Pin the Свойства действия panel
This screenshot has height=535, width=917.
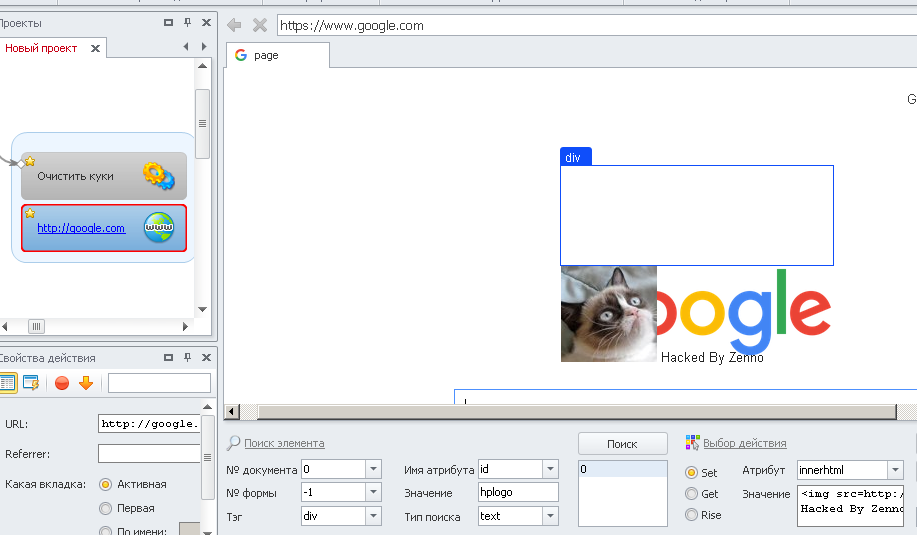[187, 357]
